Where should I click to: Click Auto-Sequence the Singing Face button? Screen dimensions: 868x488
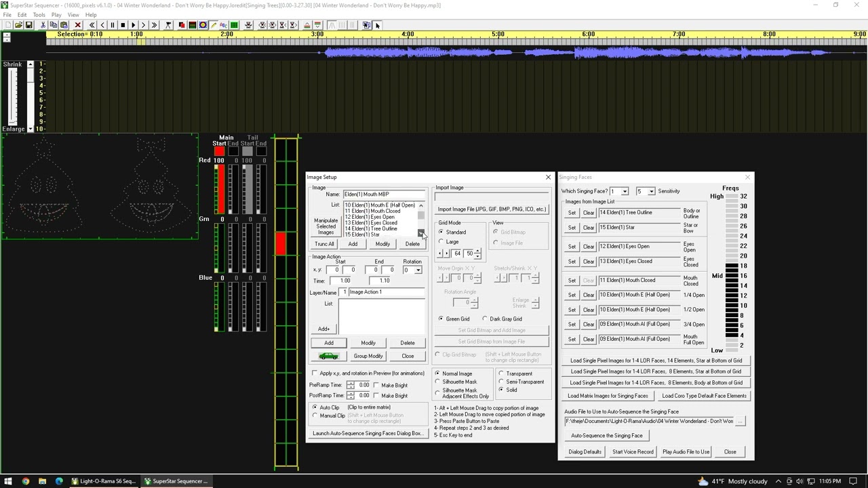607,436
